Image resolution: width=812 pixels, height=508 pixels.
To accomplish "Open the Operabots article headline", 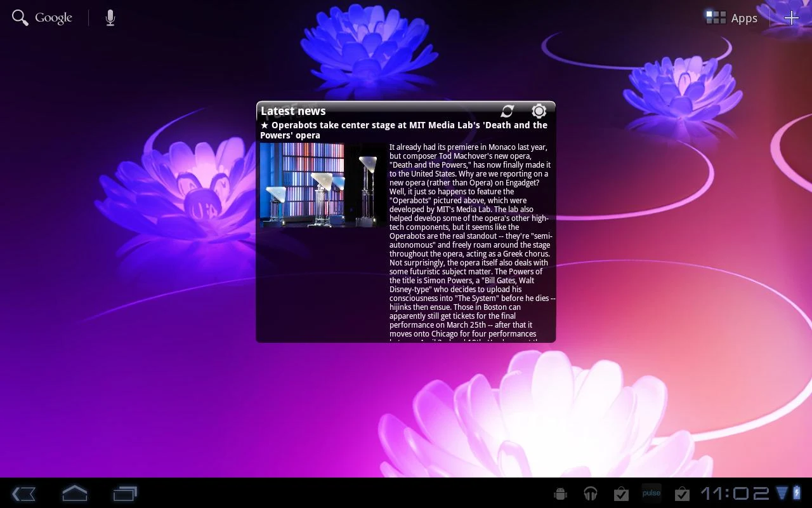I will (404, 130).
